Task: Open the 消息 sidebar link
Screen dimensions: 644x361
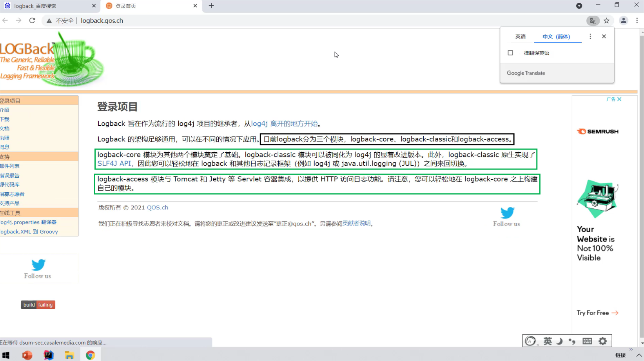Action: point(5,147)
